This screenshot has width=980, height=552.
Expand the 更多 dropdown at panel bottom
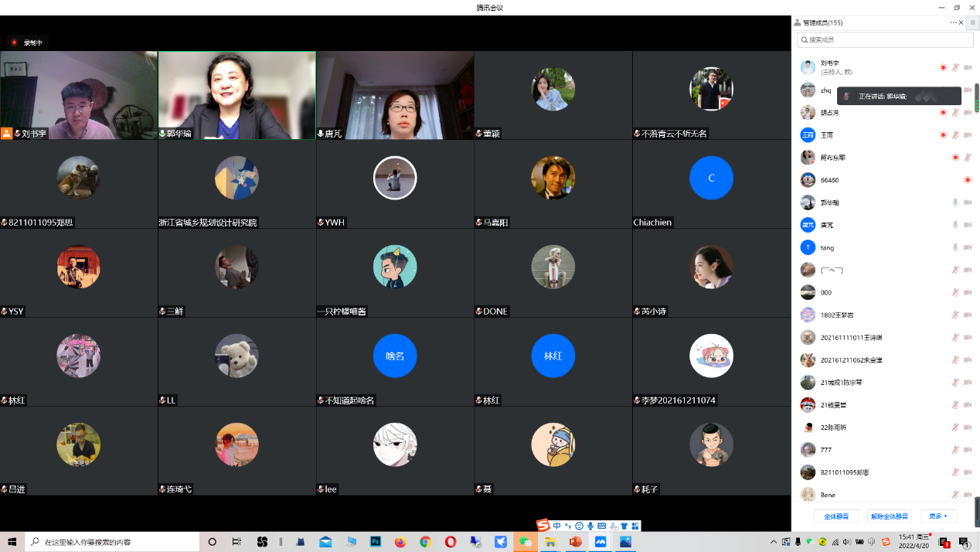(x=938, y=516)
